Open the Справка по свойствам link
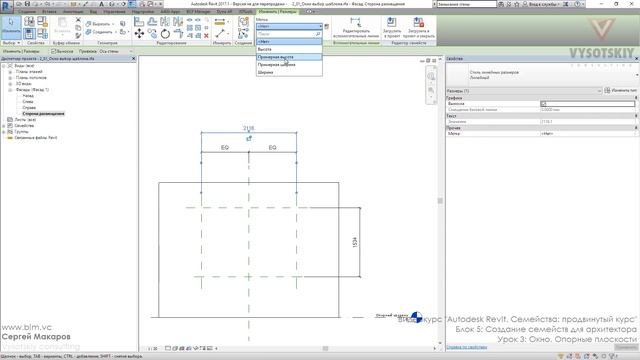 (467, 347)
